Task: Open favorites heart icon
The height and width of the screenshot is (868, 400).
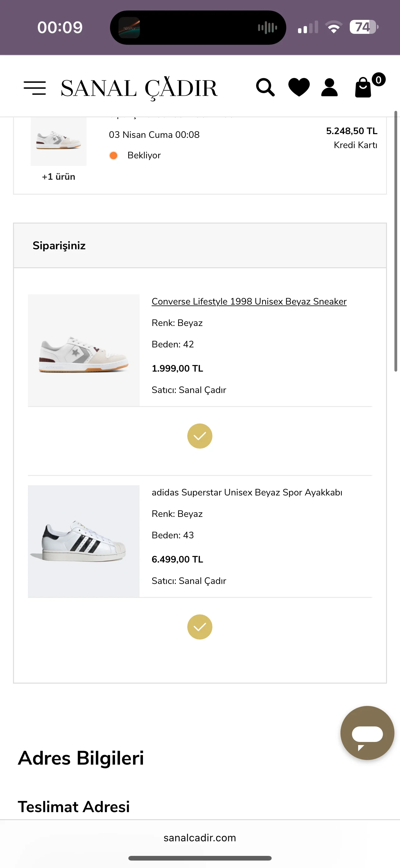Action: [x=299, y=87]
